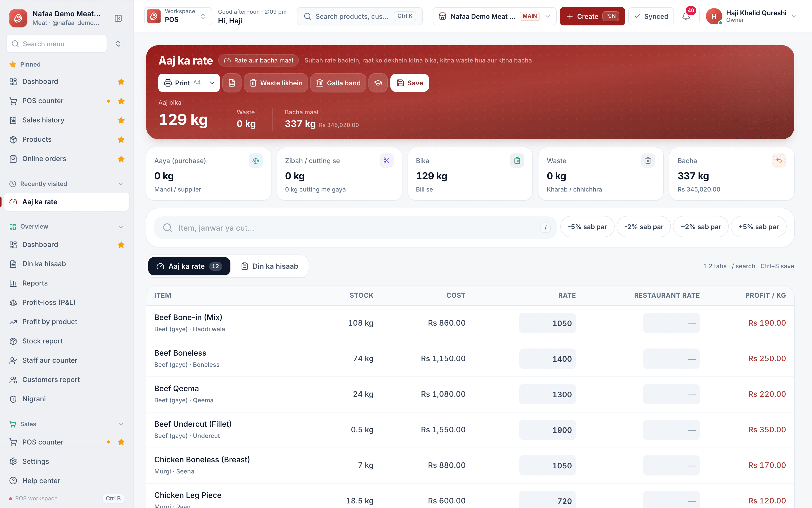This screenshot has width=812, height=508.
Task: Click the Search menu field
Action: tap(56, 44)
